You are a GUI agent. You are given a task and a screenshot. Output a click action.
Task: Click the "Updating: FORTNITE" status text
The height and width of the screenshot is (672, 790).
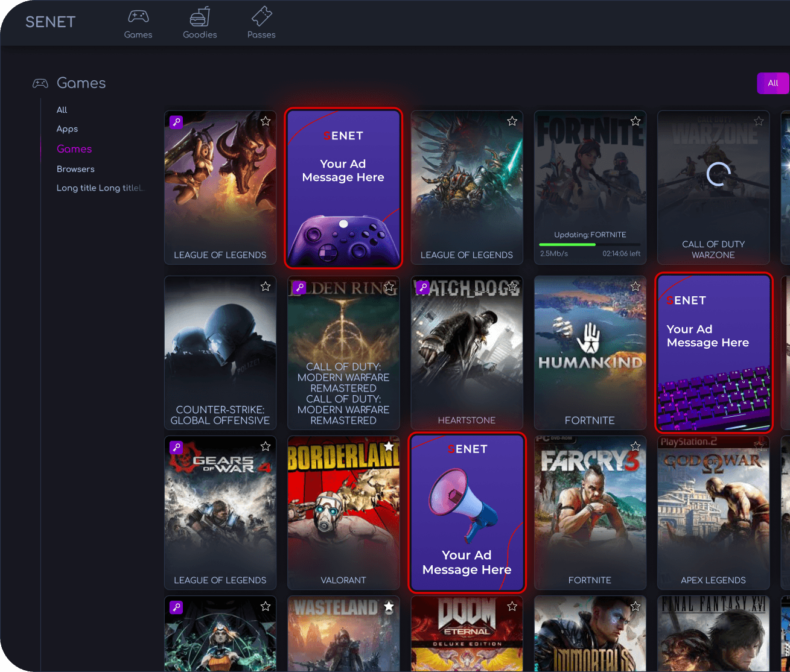tap(590, 235)
